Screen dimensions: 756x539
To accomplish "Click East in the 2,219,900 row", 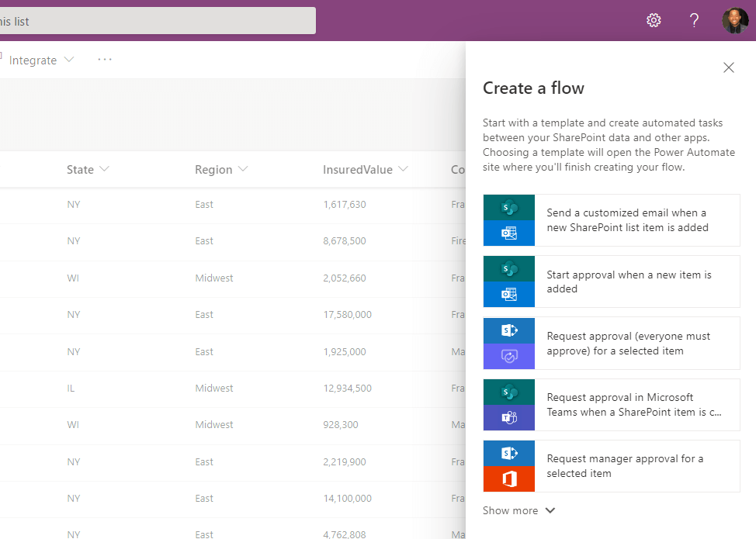I will click(x=204, y=462).
